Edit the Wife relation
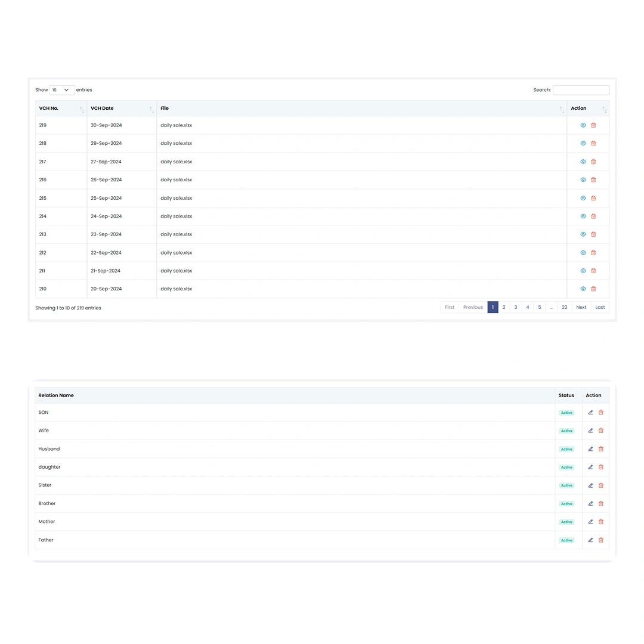This screenshot has width=644, height=644. (590, 431)
